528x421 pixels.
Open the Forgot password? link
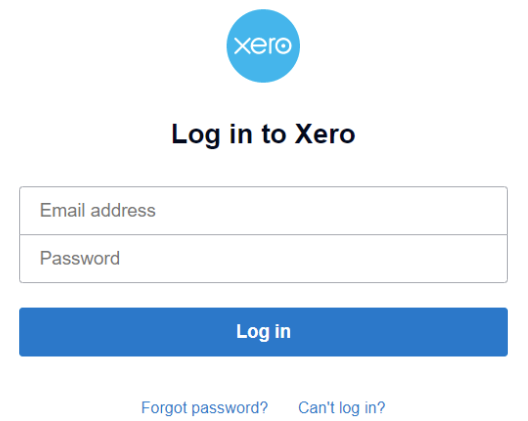tap(204, 408)
